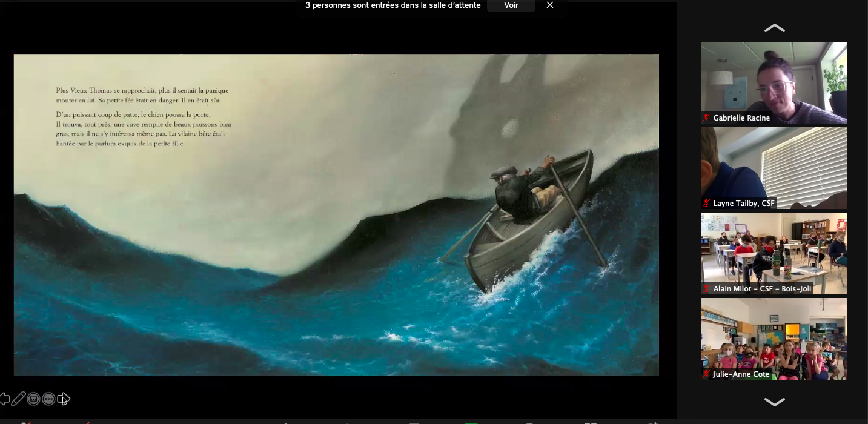Viewport: 868px width, 424px height.
Task: Select Alain Milot – CSF – Bois-Joli video
Action: tap(774, 253)
